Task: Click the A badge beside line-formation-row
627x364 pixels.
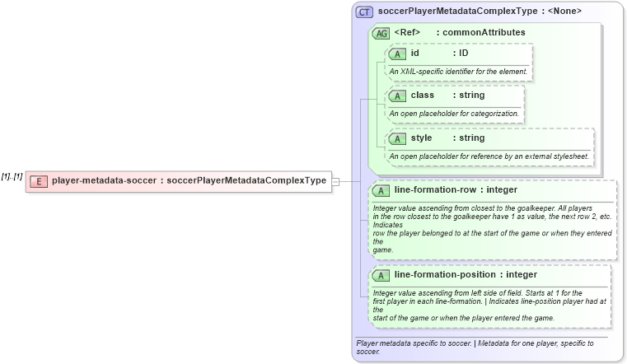Action: (381, 190)
